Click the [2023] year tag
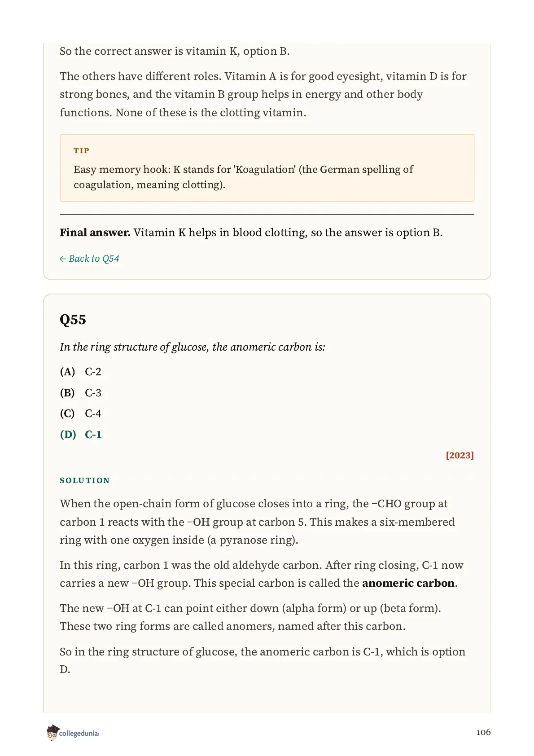This screenshot has width=534, height=756. pos(460,455)
